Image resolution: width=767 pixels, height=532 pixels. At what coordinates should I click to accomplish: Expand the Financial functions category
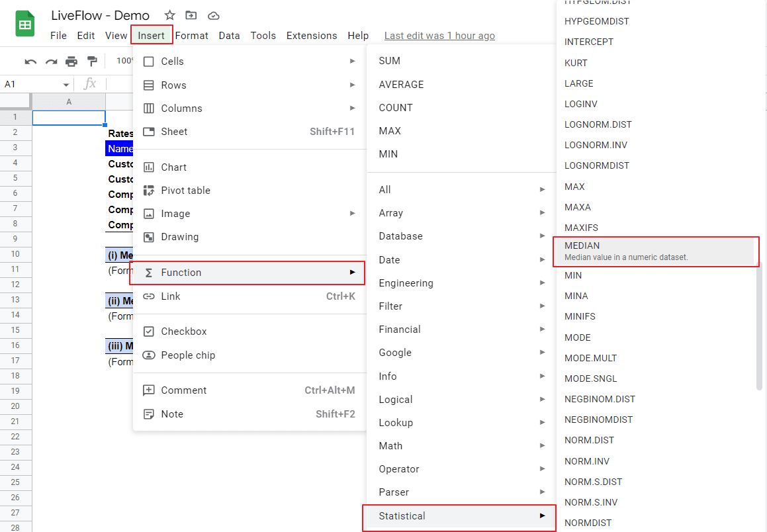click(461, 330)
